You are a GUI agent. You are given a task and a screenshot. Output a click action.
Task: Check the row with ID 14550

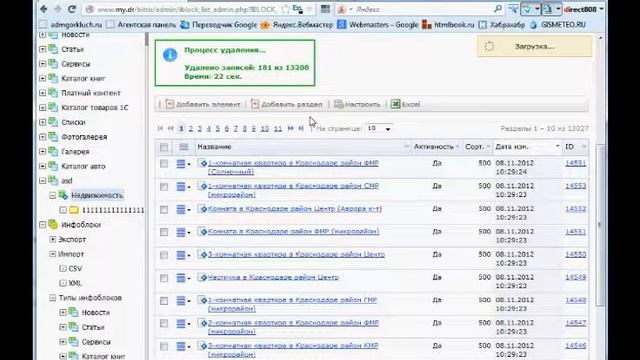[164, 255]
